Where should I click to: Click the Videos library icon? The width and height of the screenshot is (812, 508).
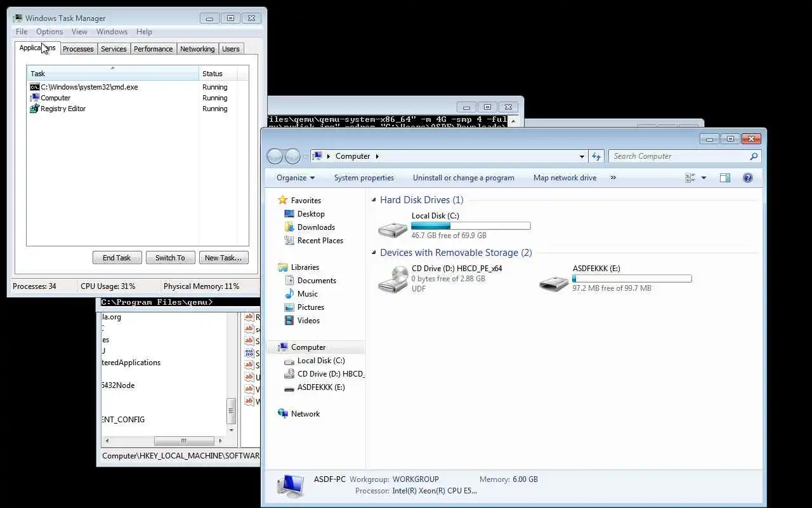pos(289,321)
